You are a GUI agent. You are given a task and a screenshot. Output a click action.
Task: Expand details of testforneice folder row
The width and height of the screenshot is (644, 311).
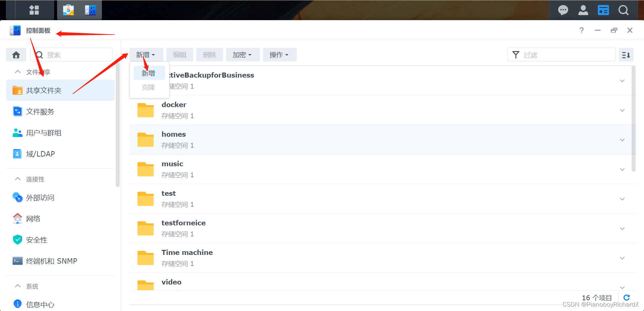coord(622,228)
